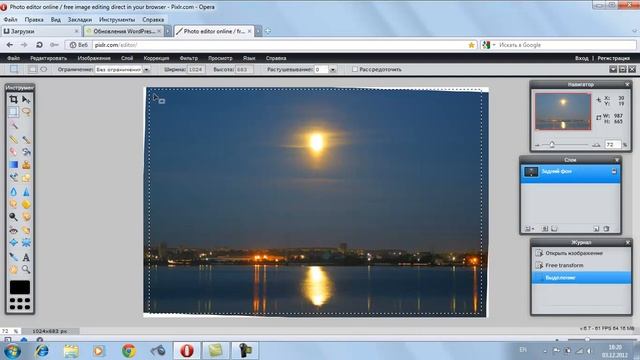Select the Eraser tool
640x360 pixels.
(x=13, y=152)
